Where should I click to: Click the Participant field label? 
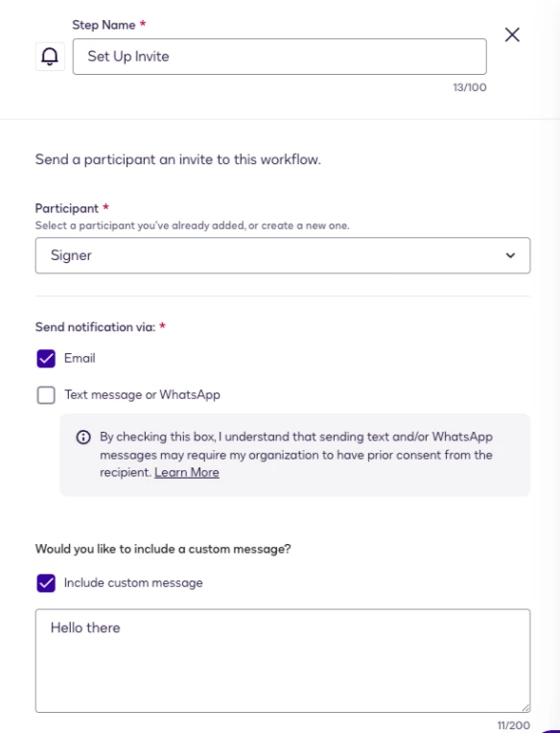click(x=67, y=208)
